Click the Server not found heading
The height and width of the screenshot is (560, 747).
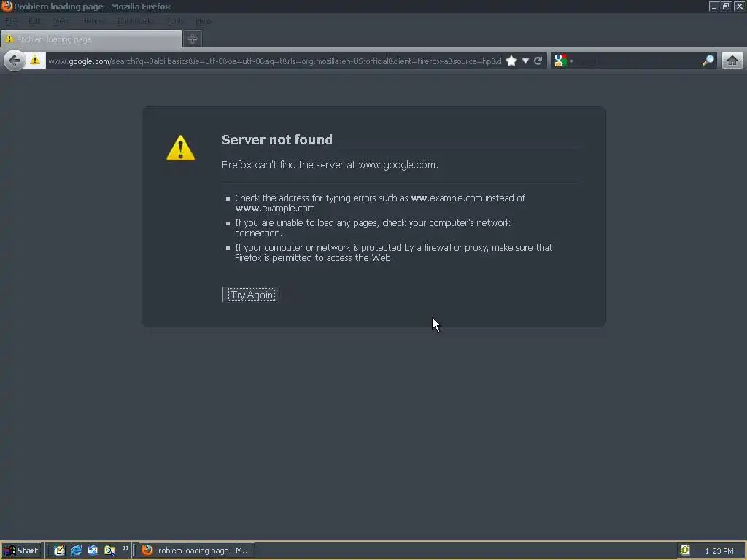pos(276,139)
